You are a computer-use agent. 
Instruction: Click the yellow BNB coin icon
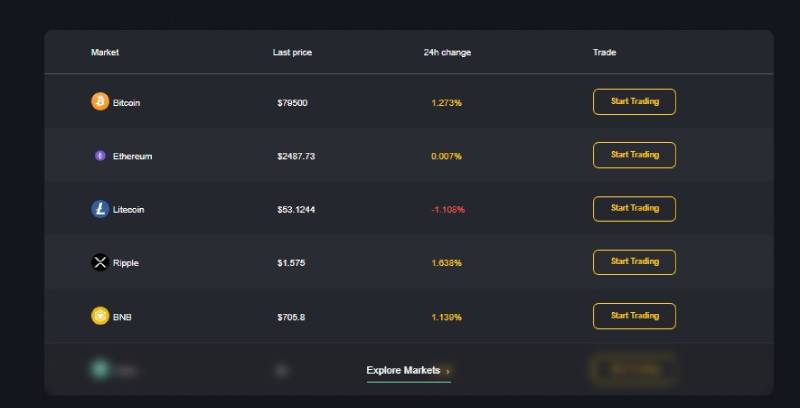click(100, 316)
